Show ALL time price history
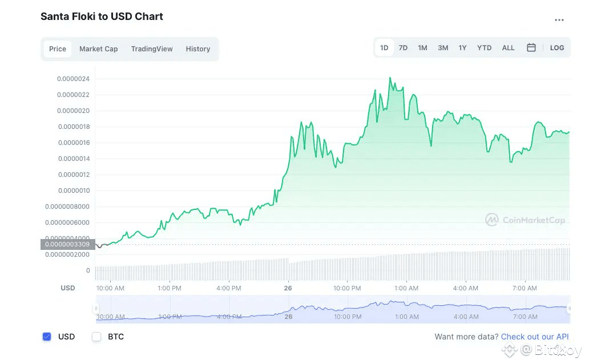589x364 pixels. [508, 48]
